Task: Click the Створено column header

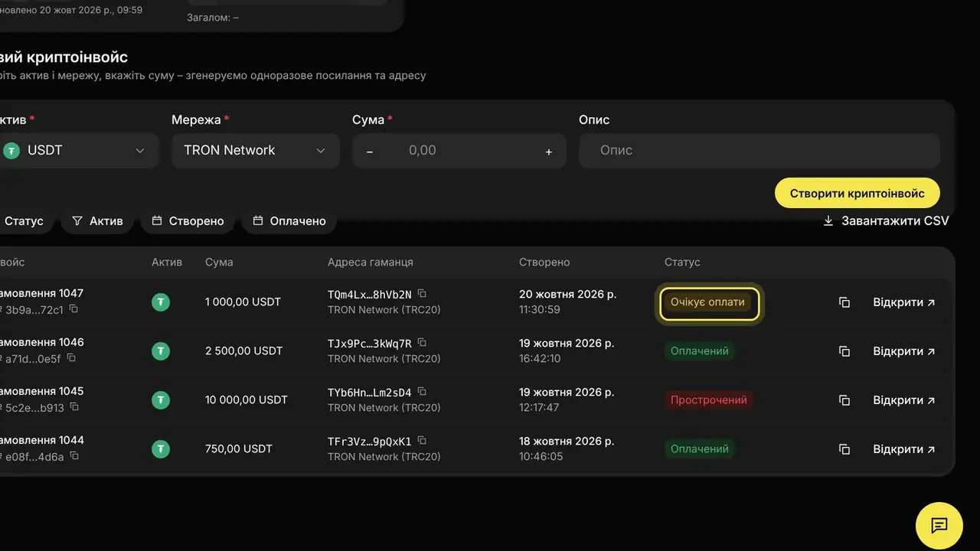Action: [544, 262]
